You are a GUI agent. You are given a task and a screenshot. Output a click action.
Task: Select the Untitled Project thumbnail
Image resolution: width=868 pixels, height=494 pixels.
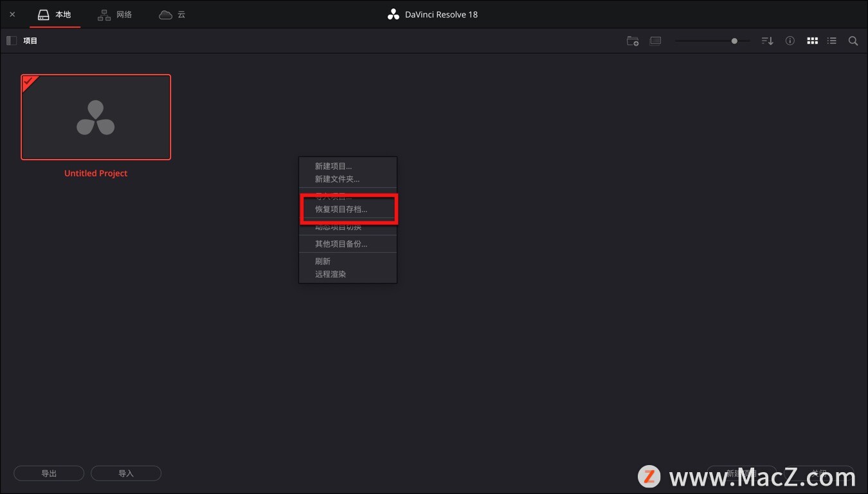(x=96, y=117)
